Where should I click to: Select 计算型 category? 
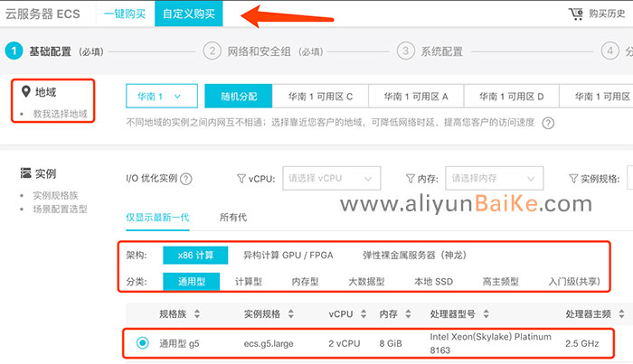(x=249, y=282)
